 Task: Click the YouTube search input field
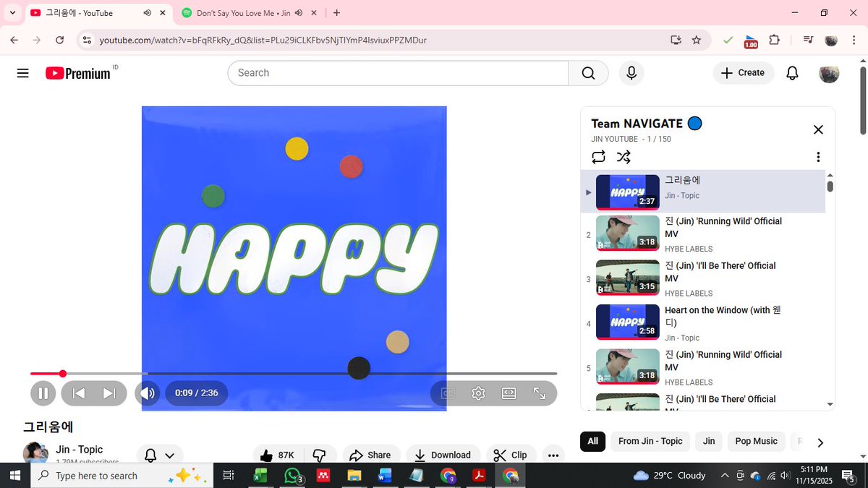[398, 73]
